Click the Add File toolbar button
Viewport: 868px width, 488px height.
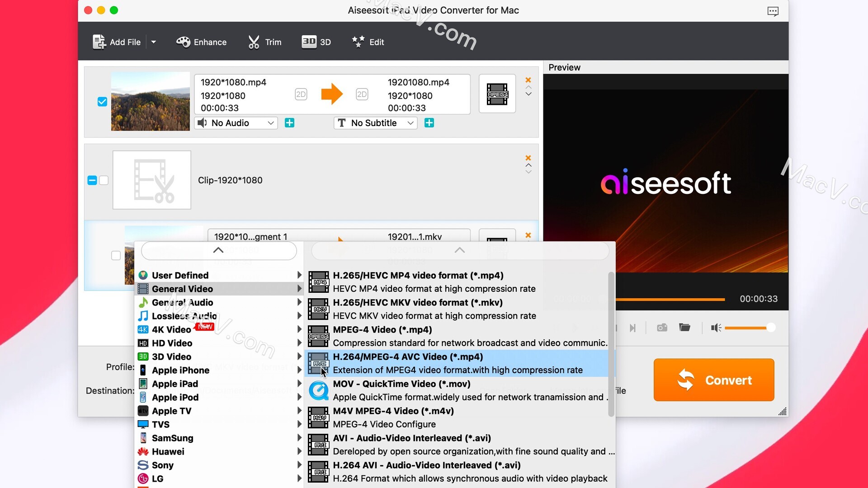117,42
